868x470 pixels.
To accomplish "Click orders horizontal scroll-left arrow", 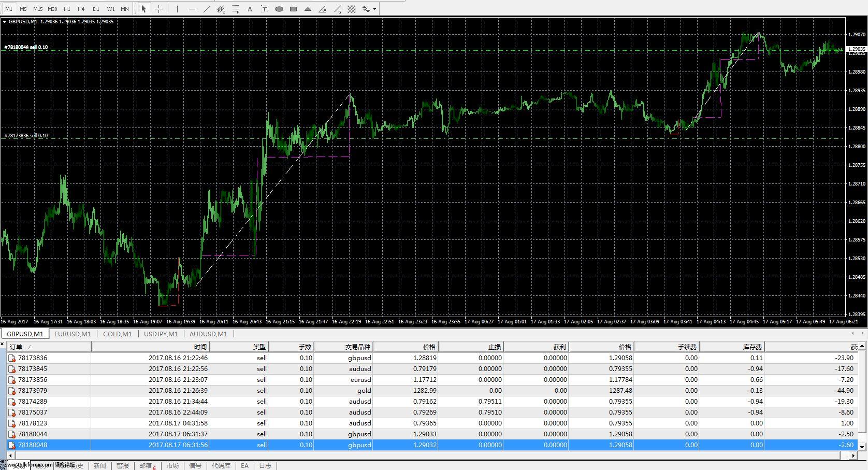I will [x=10, y=455].
